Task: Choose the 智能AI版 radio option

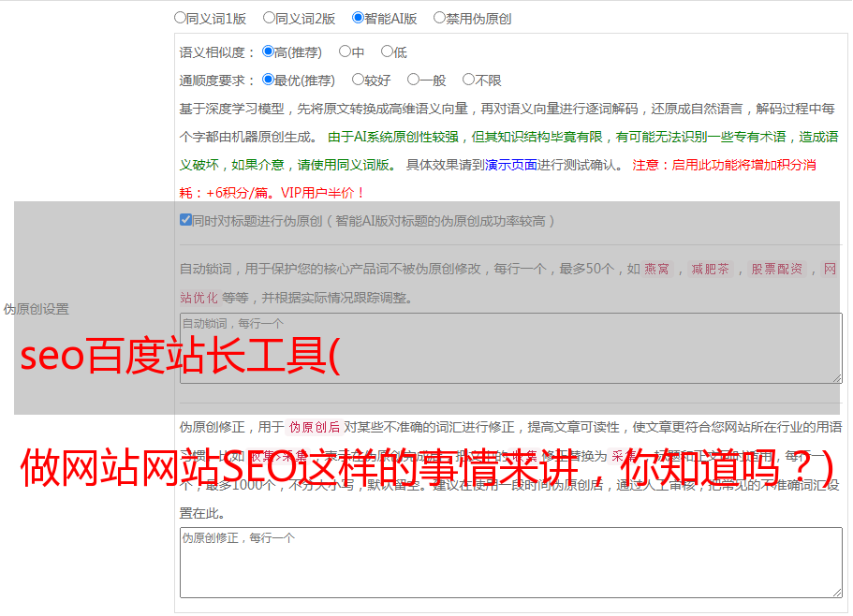Action: pyautogui.click(x=358, y=18)
